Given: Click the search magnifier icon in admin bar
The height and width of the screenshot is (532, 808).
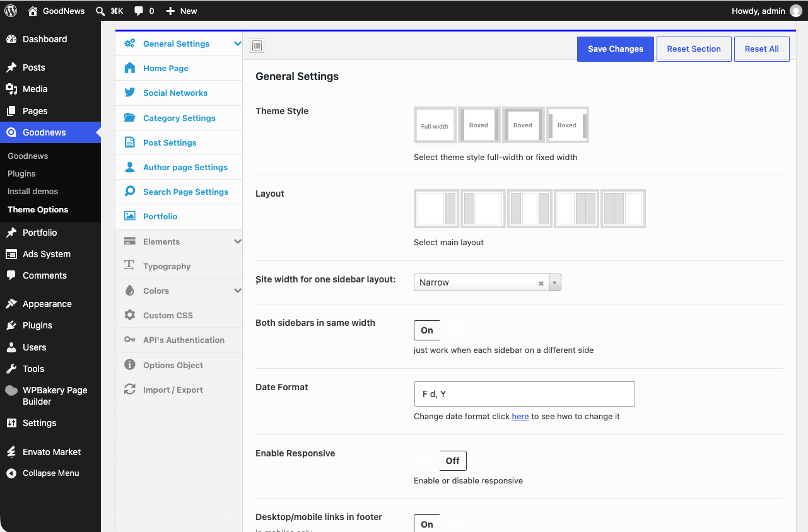Looking at the screenshot, I should (x=100, y=11).
